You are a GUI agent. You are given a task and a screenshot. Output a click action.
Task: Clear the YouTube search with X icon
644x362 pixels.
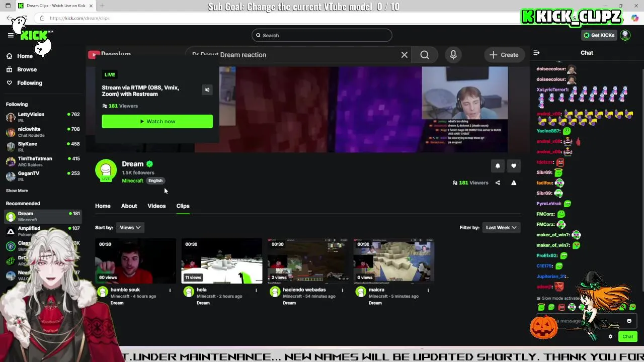(x=405, y=55)
